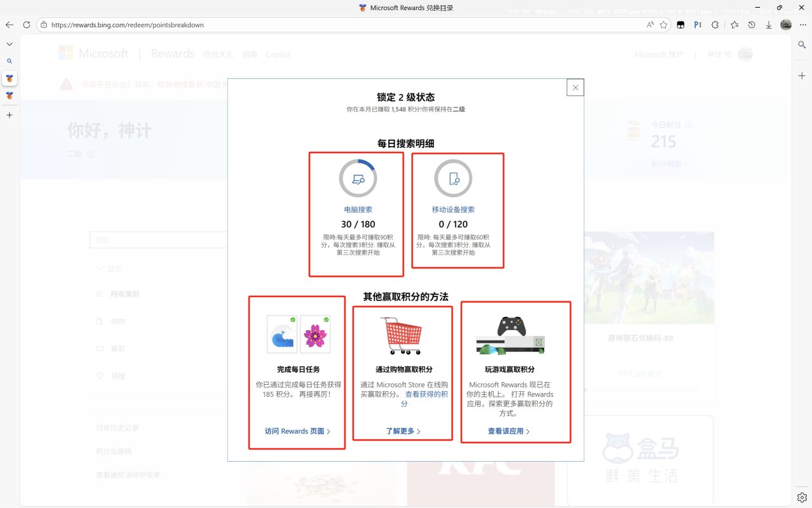Click the info icon next to 今日积分
The width and height of the screenshot is (812, 508).
688,125
